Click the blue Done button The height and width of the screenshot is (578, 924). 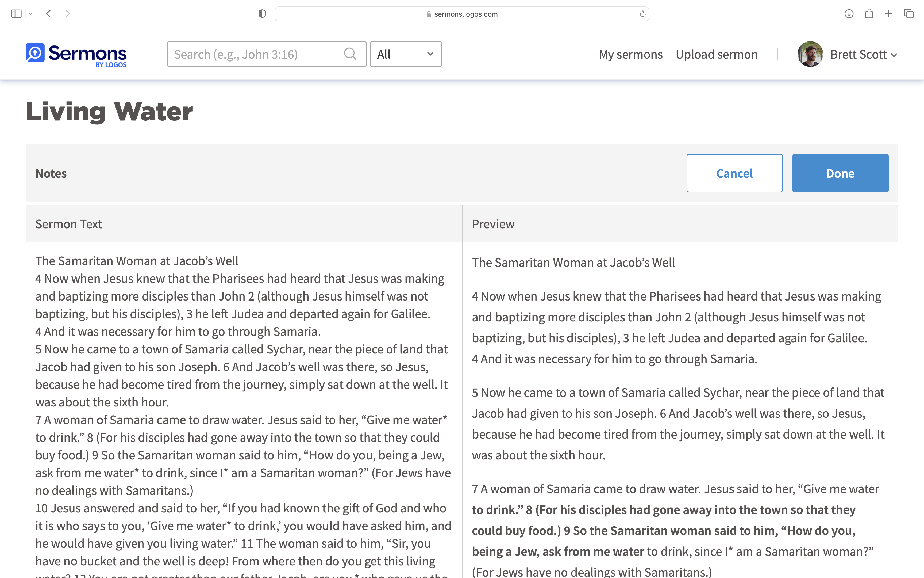(840, 173)
